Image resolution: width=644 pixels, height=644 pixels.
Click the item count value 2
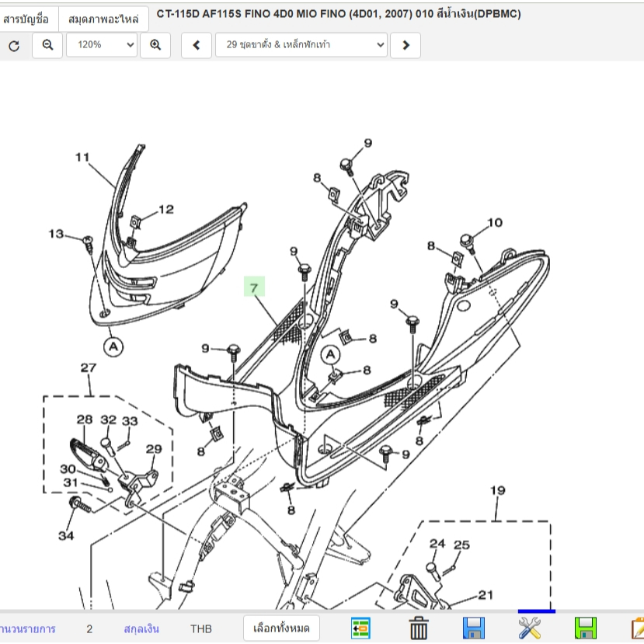tap(89, 628)
